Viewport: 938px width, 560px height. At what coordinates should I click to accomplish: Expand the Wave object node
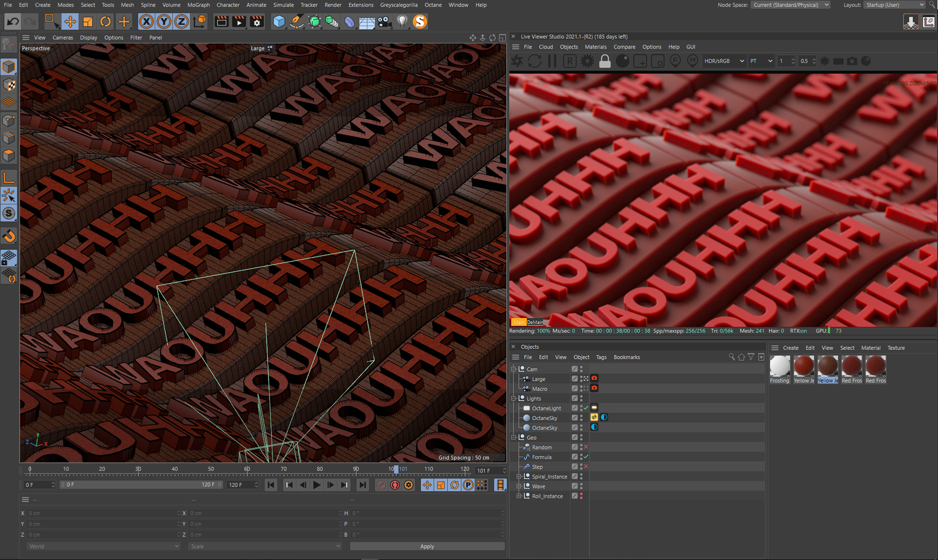(x=519, y=486)
